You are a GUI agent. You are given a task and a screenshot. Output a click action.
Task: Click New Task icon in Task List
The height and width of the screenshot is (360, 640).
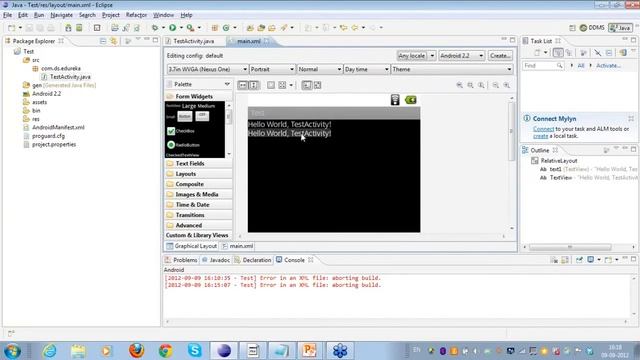(x=537, y=53)
